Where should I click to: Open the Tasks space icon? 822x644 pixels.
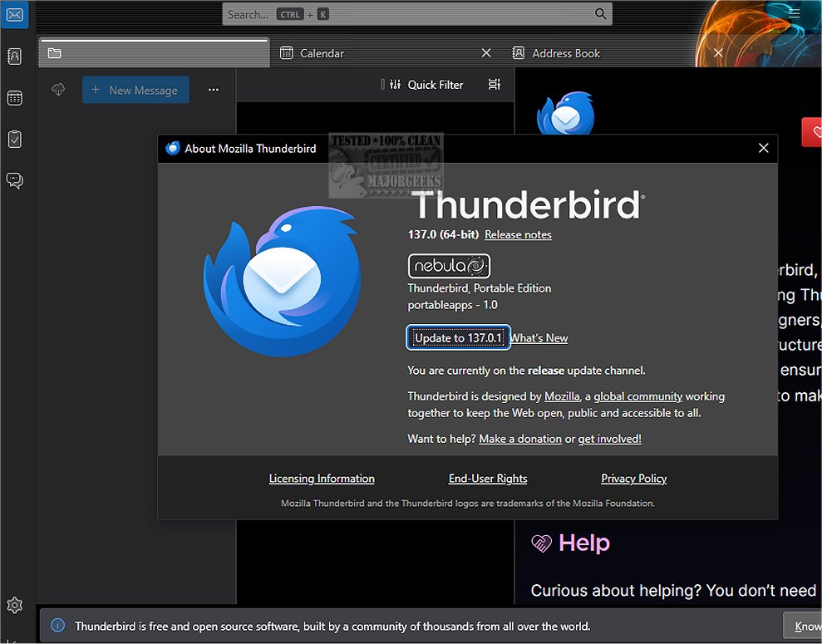[x=15, y=140]
